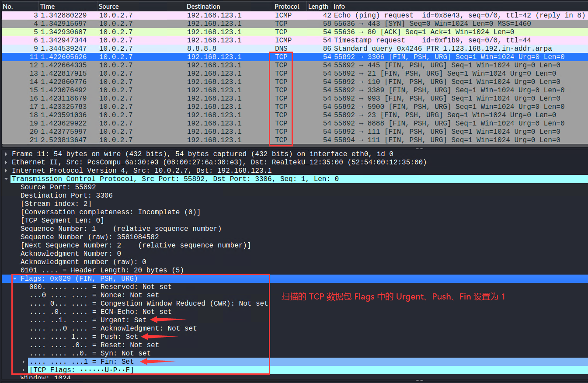Image resolution: width=588 pixels, height=383 pixels.
Task: Click the packet list horizontal scrollbar
Action: coord(294,145)
